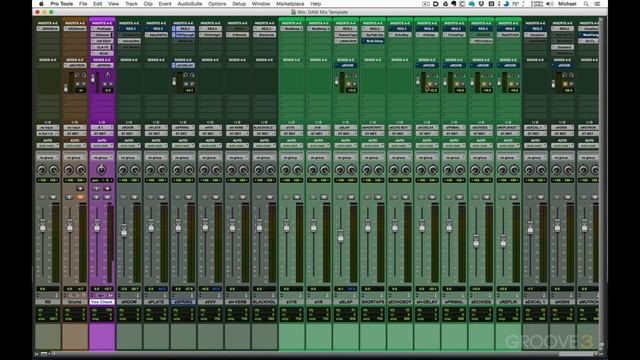The width and height of the screenshot is (640, 360).
Task: Solo the aH-DELAY track
Action: 421,197
